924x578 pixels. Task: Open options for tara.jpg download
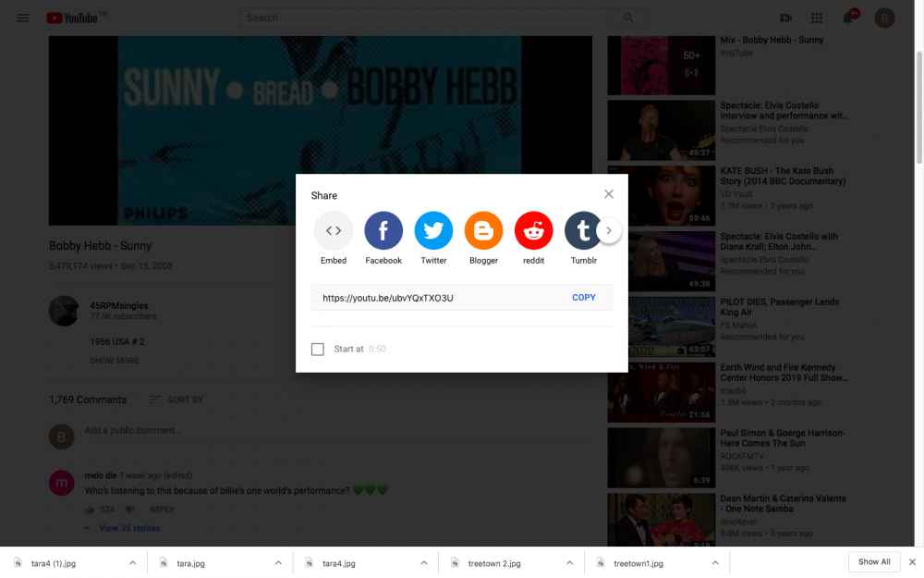(x=278, y=562)
